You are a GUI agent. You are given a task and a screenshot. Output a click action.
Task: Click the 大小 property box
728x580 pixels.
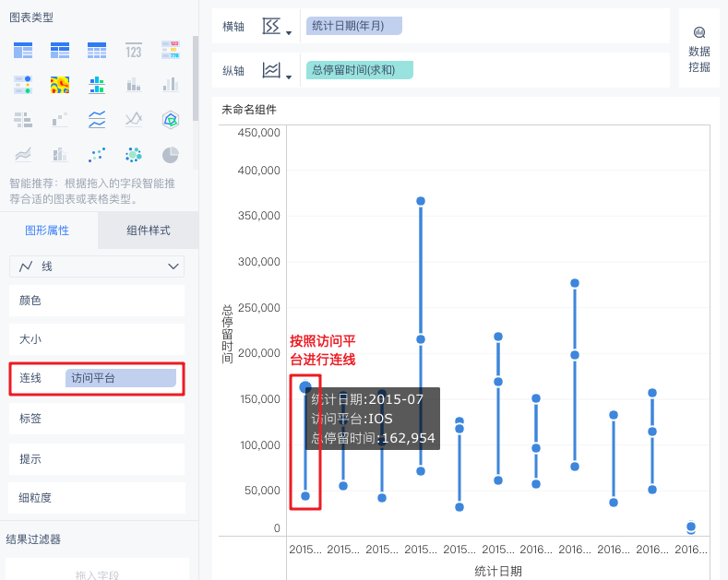(97, 339)
